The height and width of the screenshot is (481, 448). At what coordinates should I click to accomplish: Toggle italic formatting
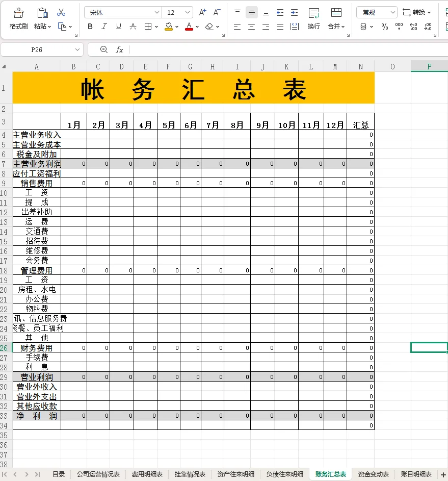point(104,27)
